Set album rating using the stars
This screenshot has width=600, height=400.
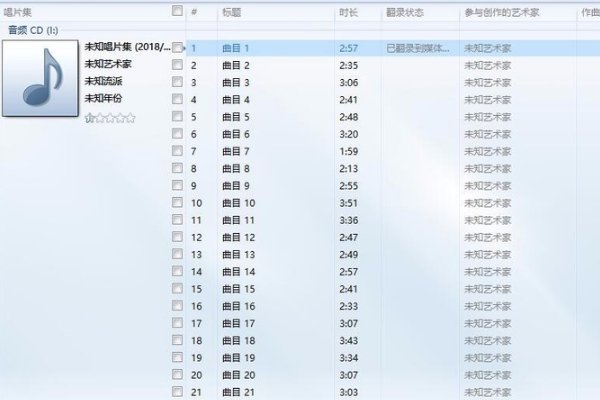110,118
